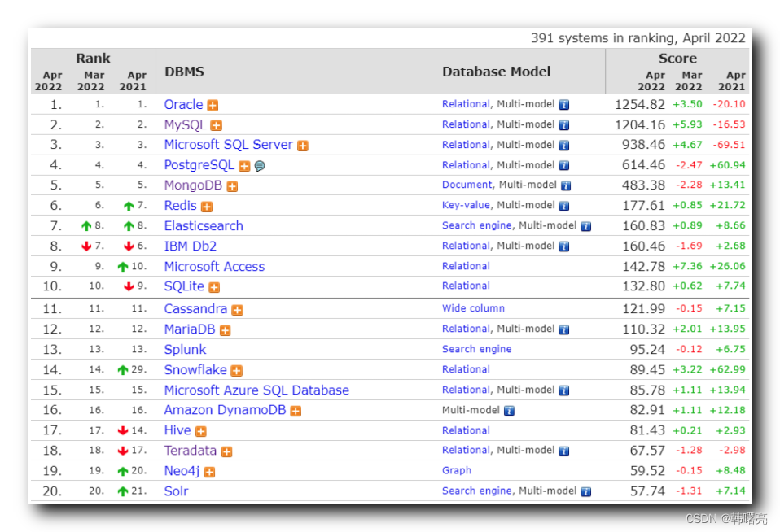780x532 pixels.
Task: Click the Key-value model link for Redis
Action: point(466,205)
